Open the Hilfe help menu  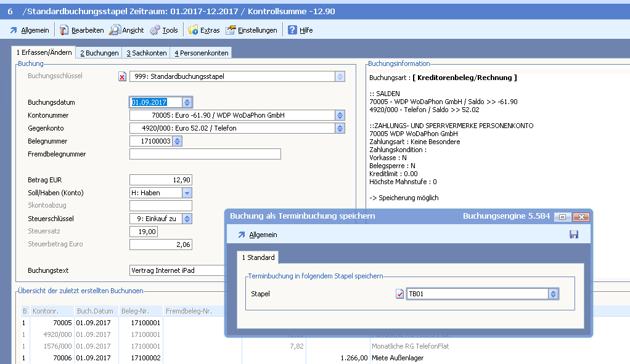point(300,30)
